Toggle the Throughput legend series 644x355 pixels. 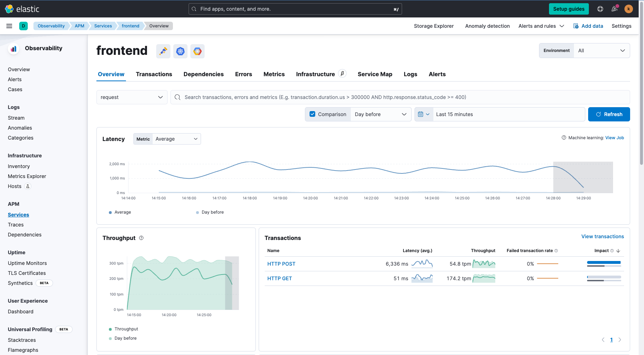pos(126,329)
